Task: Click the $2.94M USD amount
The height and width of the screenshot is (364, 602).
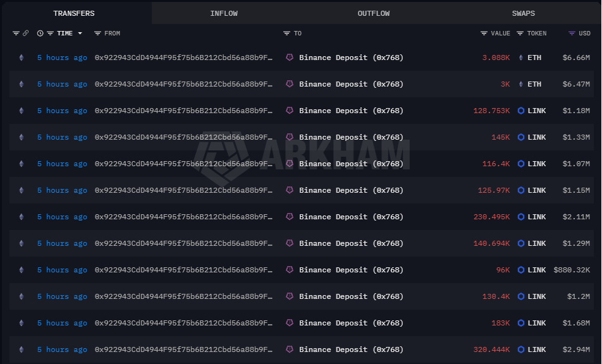Action: point(576,349)
